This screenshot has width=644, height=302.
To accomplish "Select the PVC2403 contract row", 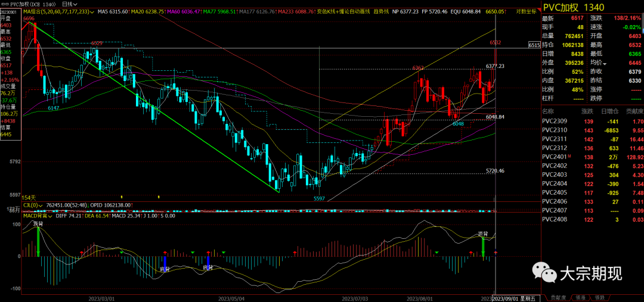I will click(x=592, y=175).
